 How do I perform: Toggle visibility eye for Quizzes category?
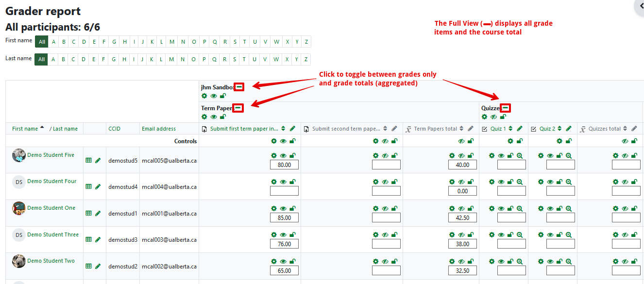point(493,117)
